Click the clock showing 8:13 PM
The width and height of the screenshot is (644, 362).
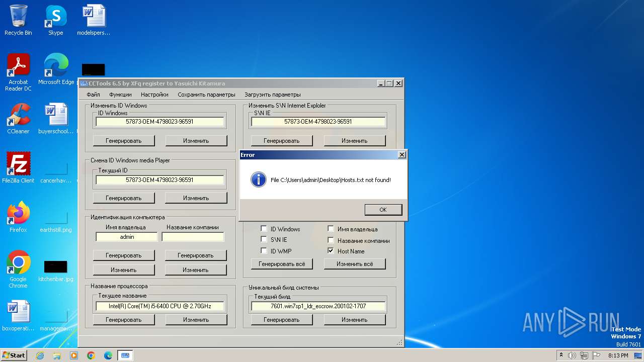pyautogui.click(x=618, y=355)
